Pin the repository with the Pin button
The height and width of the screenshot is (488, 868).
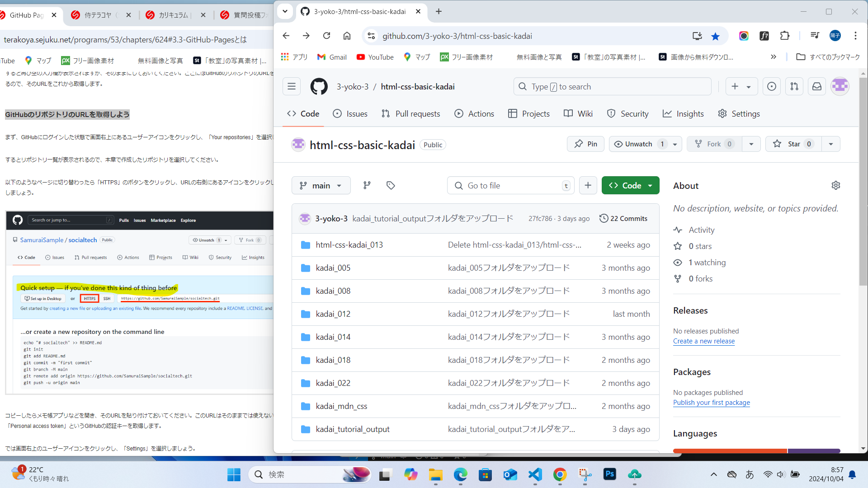click(x=585, y=144)
